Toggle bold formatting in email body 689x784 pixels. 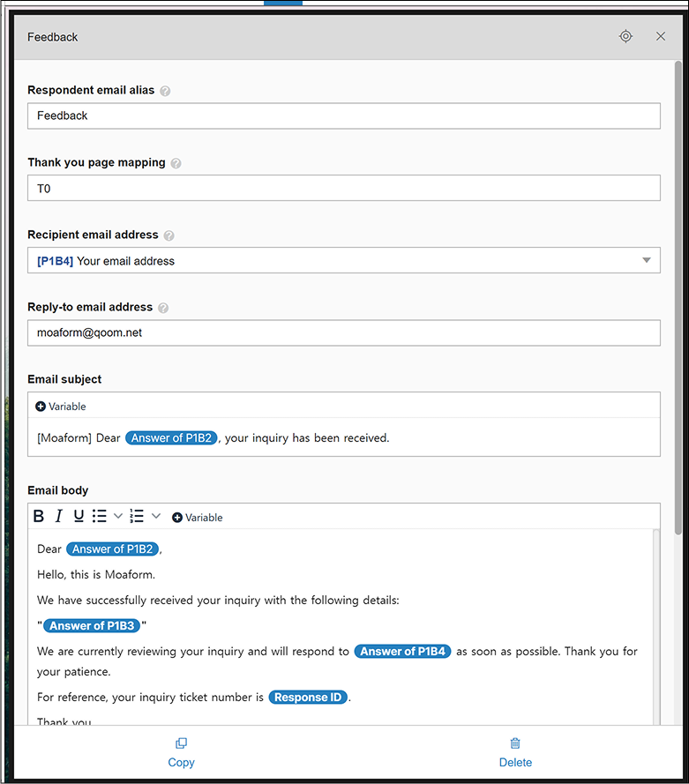click(x=39, y=516)
